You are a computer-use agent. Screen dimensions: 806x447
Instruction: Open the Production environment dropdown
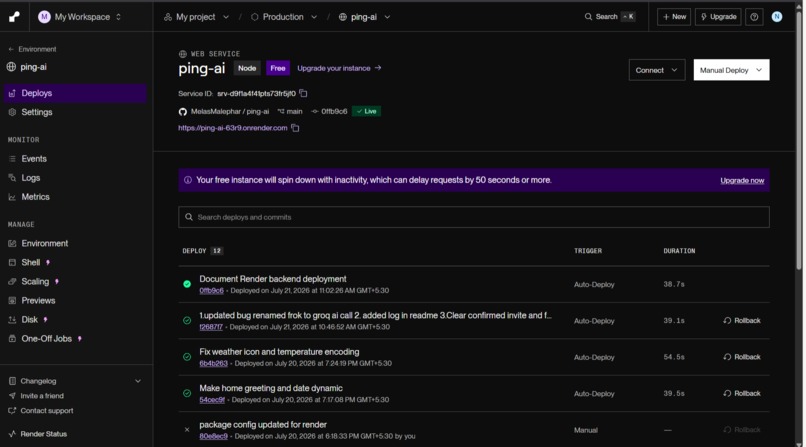point(284,17)
